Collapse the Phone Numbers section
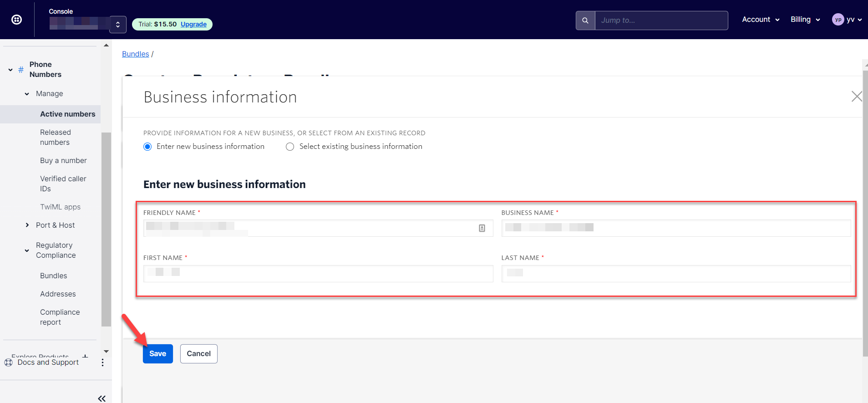This screenshot has height=403, width=868. tap(10, 70)
